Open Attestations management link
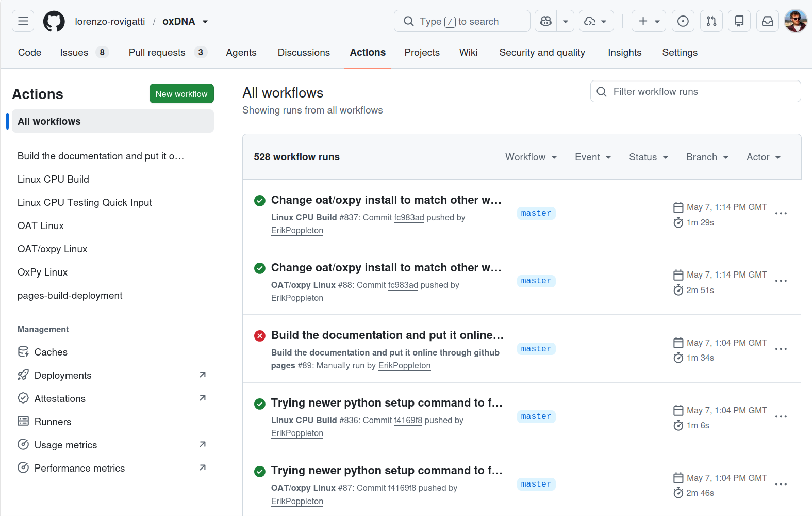Screen dimensions: 812x516 (113, 398)
